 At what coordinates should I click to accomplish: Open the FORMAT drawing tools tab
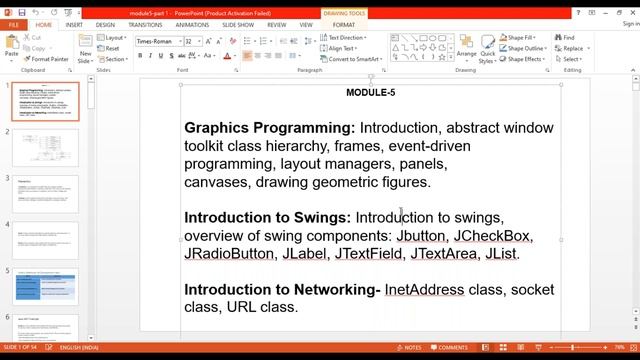[344, 25]
